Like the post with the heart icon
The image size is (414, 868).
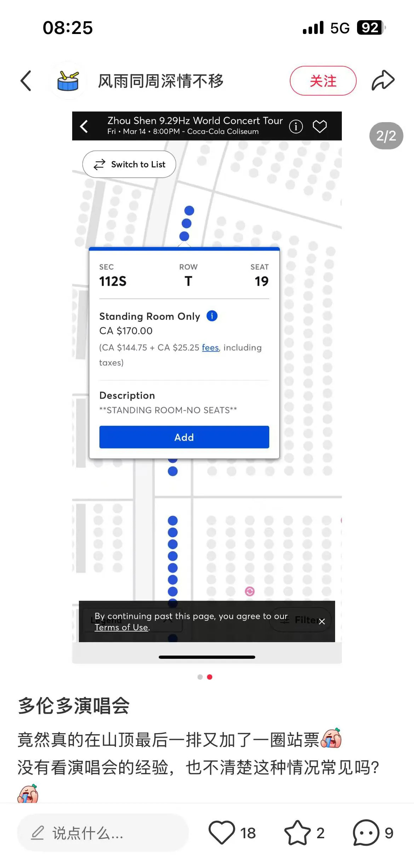click(x=222, y=833)
